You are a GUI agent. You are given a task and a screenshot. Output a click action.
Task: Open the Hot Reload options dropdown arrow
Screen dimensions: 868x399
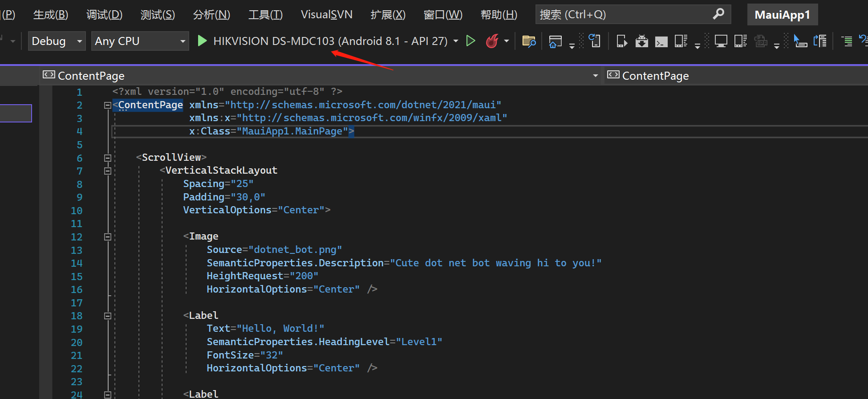tap(507, 41)
